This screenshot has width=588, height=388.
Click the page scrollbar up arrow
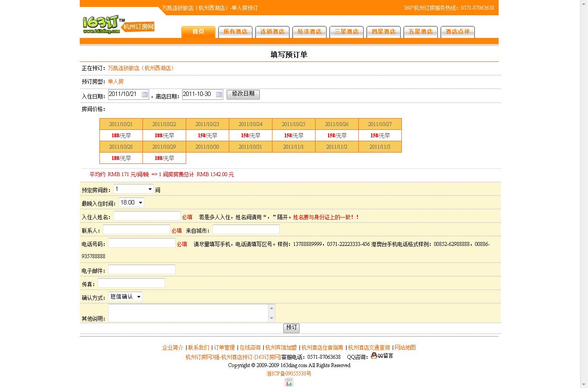[584, 3]
